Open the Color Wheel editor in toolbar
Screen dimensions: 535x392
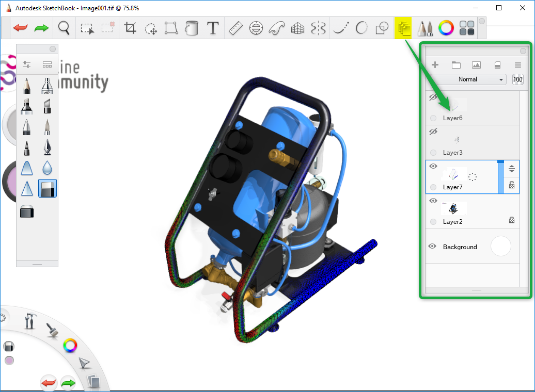pyautogui.click(x=446, y=28)
